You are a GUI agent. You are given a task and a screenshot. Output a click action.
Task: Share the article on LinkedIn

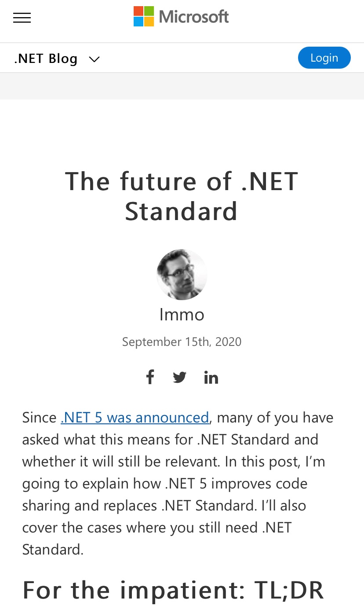211,377
